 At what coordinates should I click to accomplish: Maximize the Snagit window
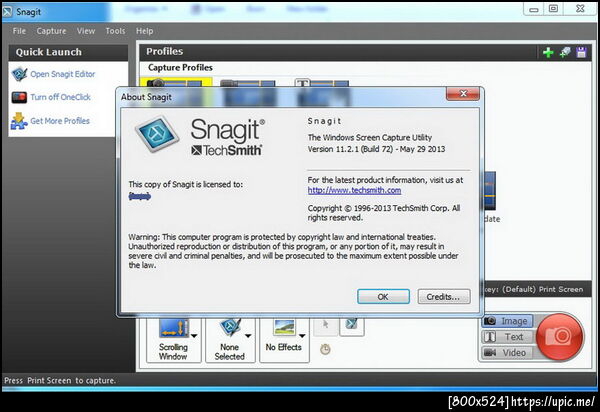[553, 9]
